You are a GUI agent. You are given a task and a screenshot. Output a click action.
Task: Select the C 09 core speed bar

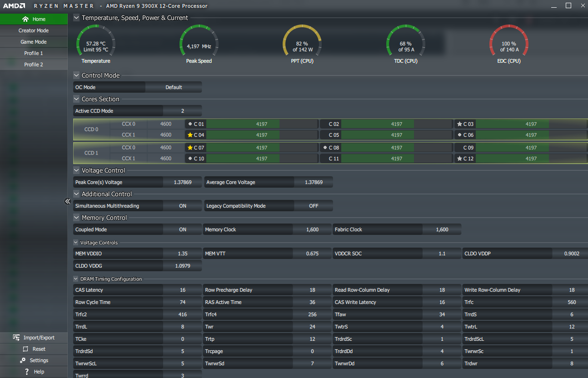pos(531,148)
